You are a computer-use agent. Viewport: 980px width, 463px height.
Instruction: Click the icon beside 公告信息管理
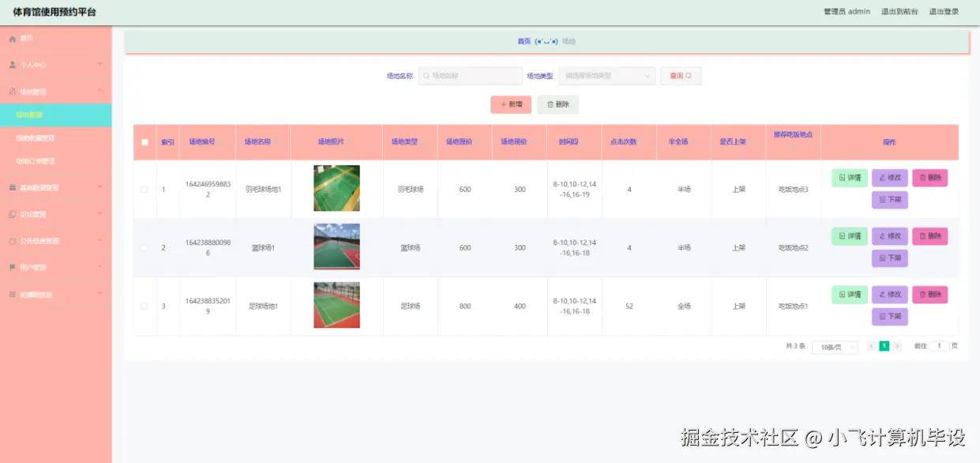[13, 241]
